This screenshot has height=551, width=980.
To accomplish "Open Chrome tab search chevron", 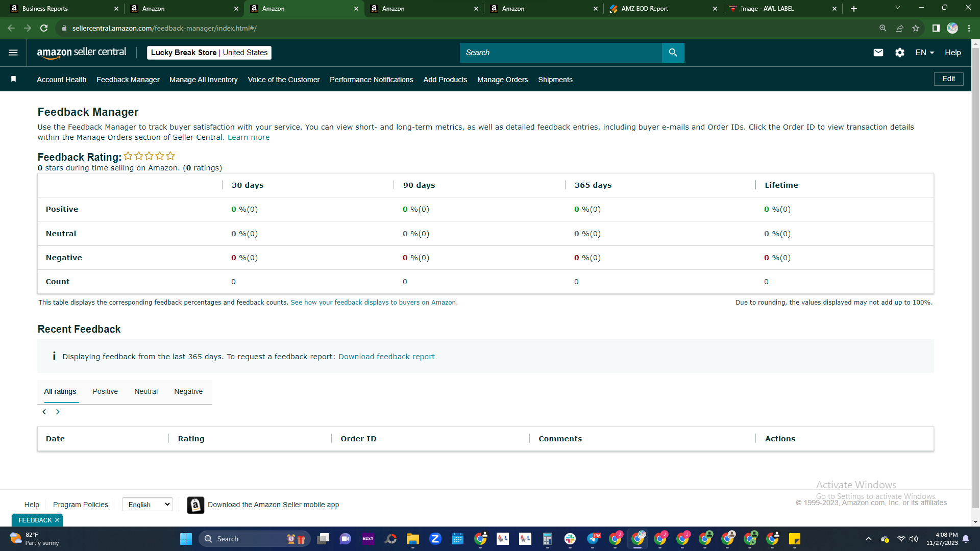I will click(897, 8).
